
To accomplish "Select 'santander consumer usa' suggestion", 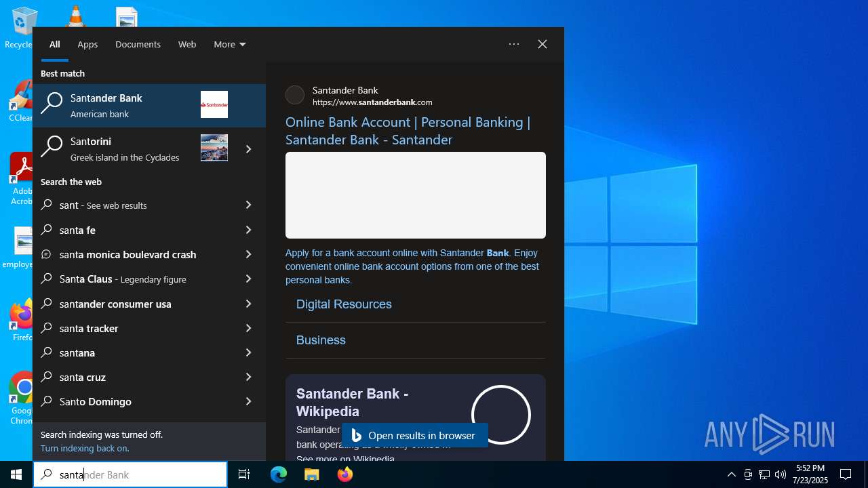I will point(132,304).
